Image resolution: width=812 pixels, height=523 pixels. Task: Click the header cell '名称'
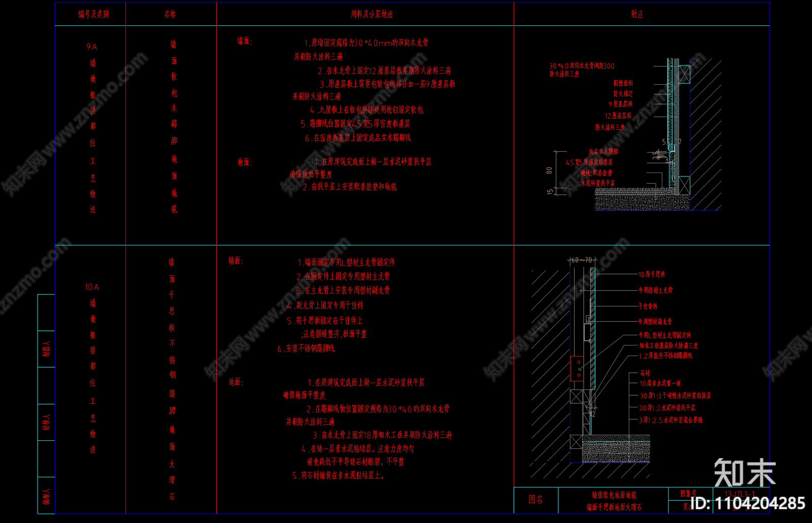coord(170,14)
